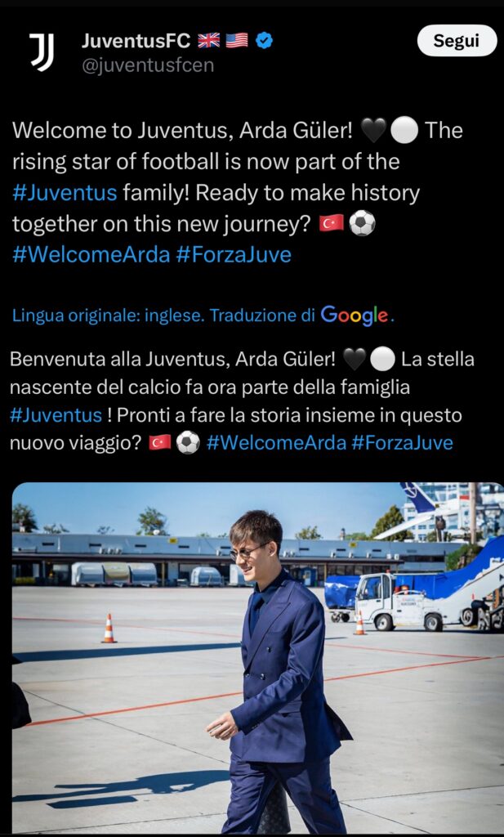Click the Turkish flag emoji in original tweet

332,224
